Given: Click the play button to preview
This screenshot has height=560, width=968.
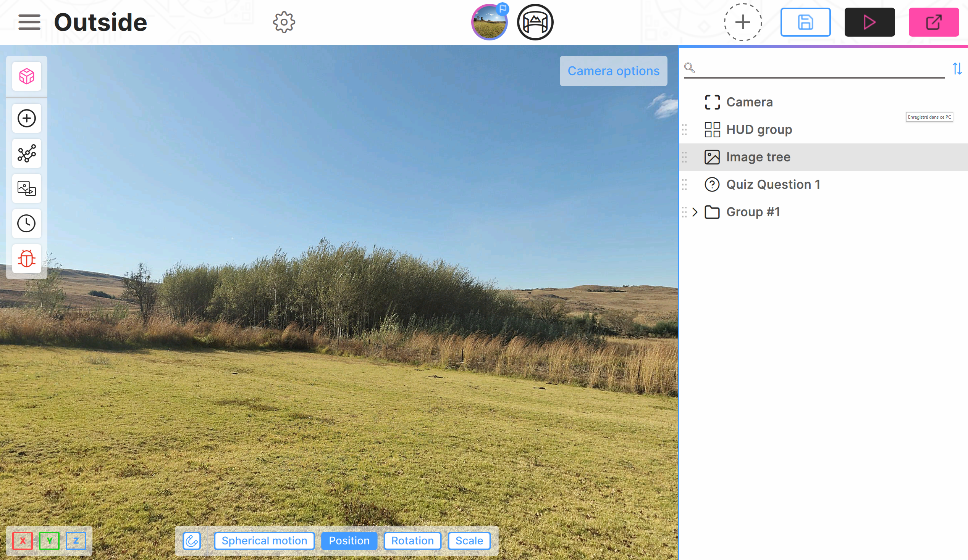Looking at the screenshot, I should (869, 22).
